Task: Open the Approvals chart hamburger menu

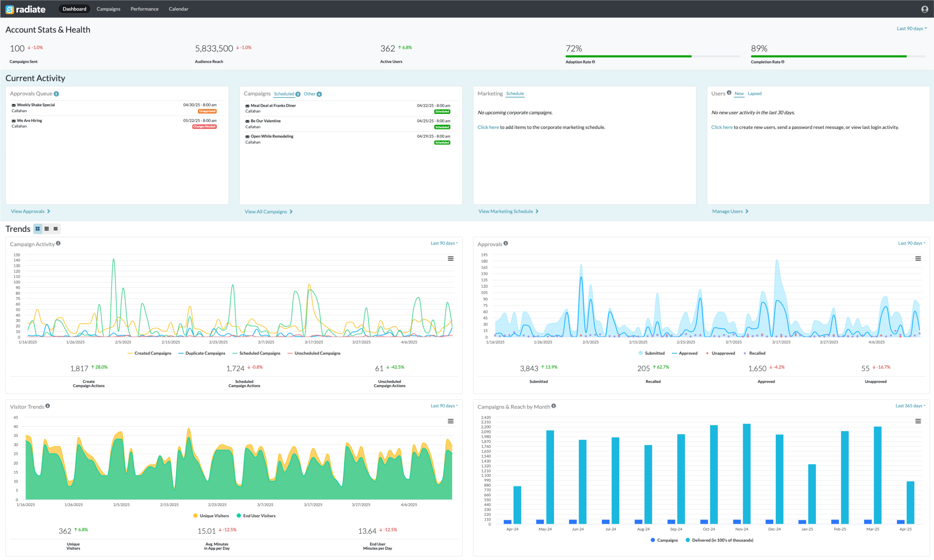Action: [918, 258]
